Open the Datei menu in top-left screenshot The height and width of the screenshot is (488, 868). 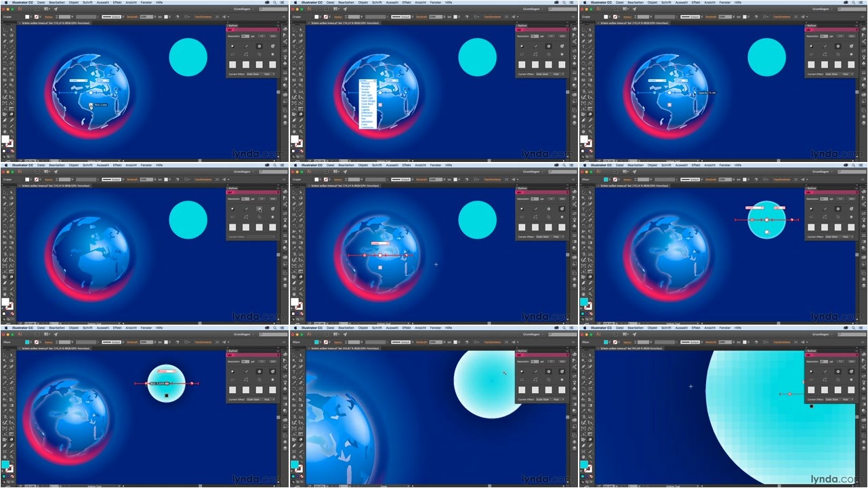tap(41, 2)
